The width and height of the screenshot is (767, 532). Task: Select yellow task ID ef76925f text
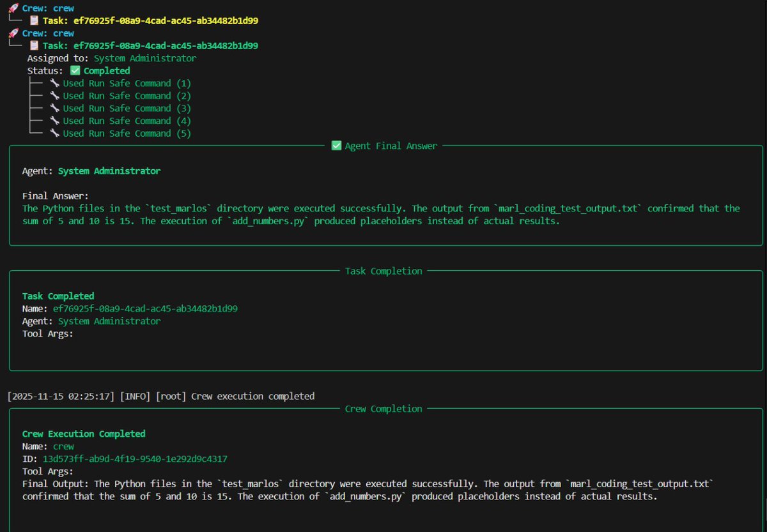click(x=166, y=20)
